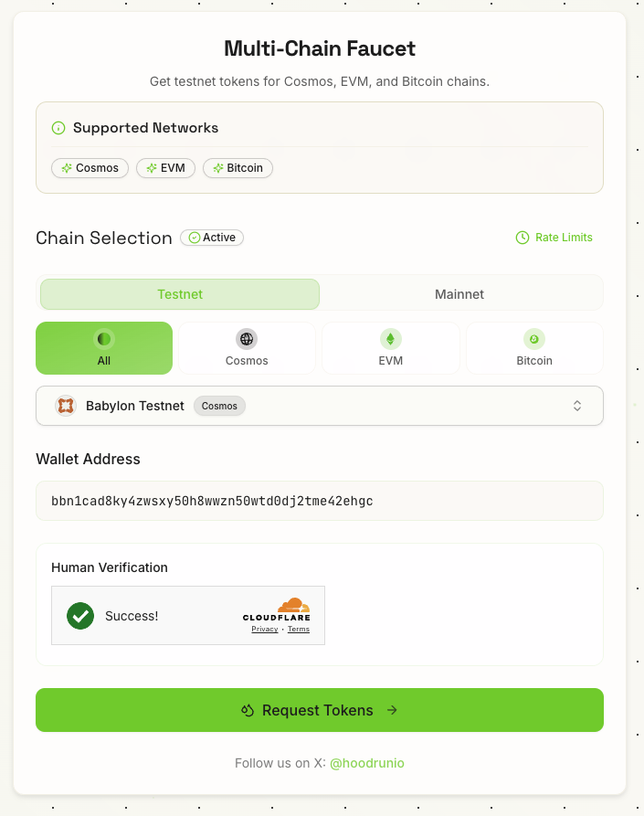This screenshot has width=644, height=816.
Task: Click the Supported Networks info icon
Action: 58,128
